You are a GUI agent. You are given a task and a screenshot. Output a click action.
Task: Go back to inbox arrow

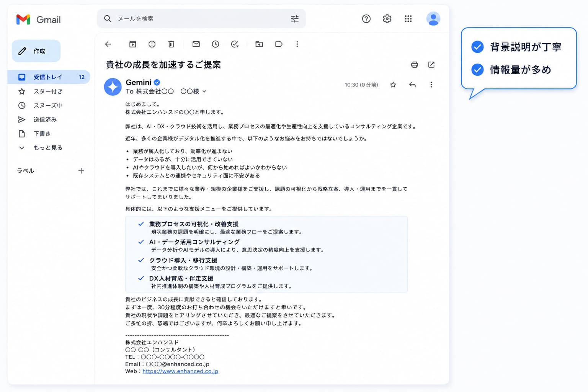pos(108,44)
